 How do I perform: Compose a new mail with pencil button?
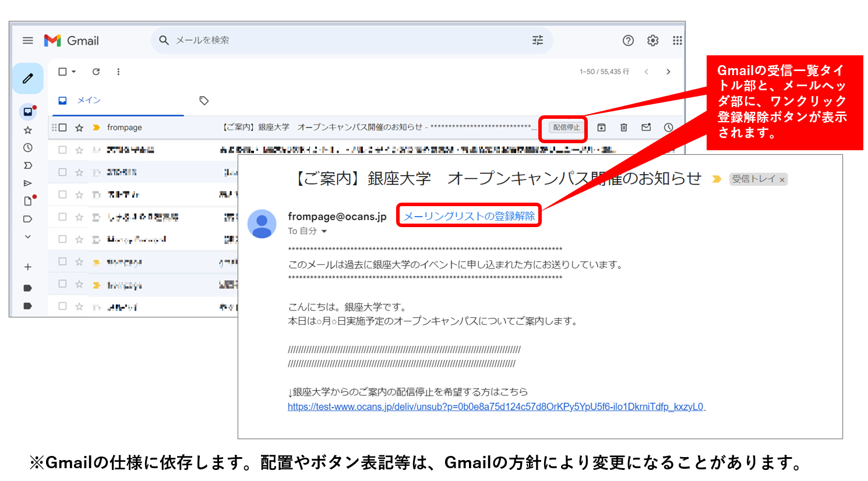[28, 78]
